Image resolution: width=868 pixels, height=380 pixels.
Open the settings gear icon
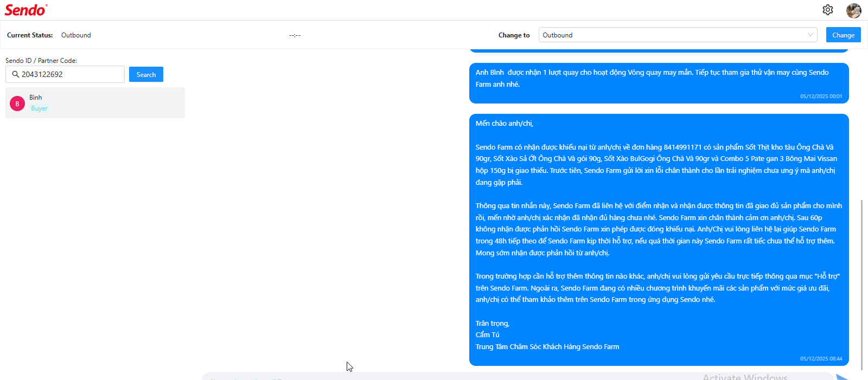tap(827, 10)
